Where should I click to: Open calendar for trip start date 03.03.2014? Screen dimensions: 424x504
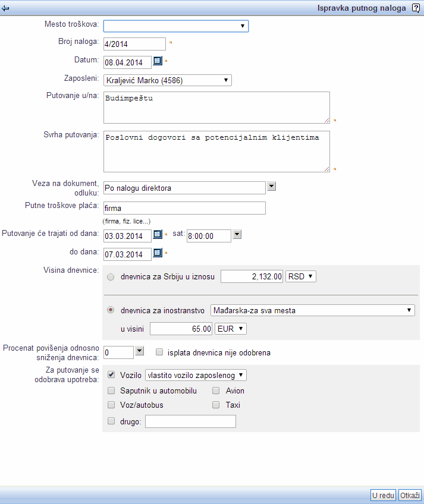[158, 234]
